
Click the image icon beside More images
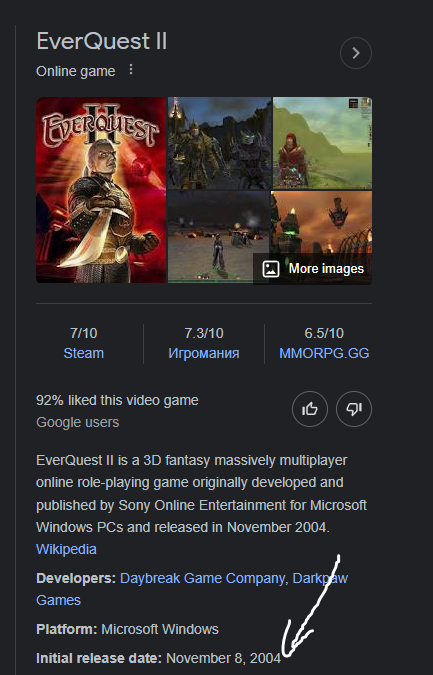(x=271, y=269)
